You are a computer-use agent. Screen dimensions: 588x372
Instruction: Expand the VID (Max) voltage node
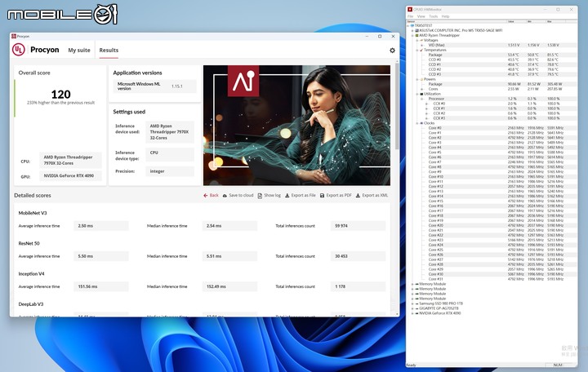pos(422,45)
